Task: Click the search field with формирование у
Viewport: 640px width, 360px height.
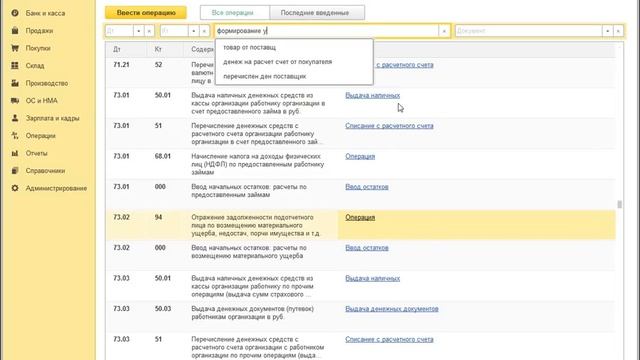Action: pos(327,31)
